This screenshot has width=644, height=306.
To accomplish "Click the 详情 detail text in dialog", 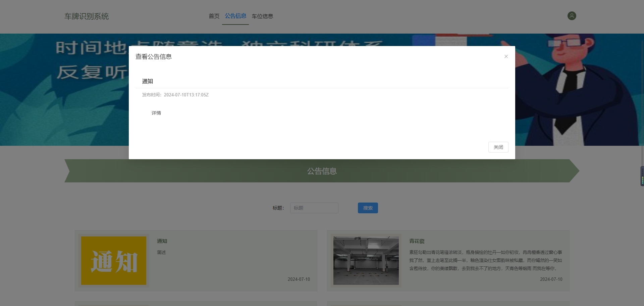I will (156, 113).
